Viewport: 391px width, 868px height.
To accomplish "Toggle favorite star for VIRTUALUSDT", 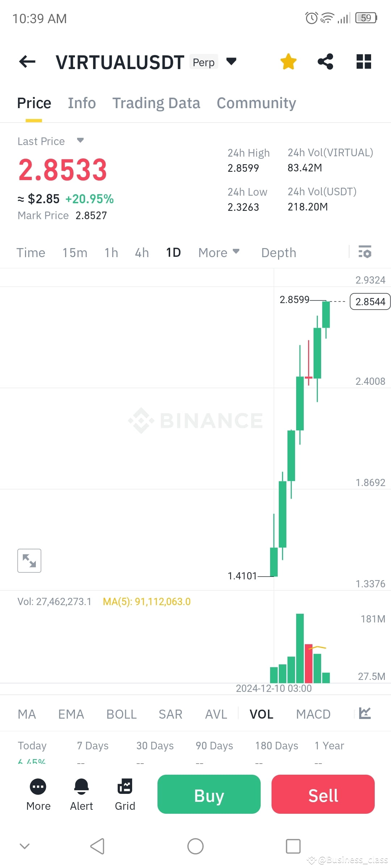I will pyautogui.click(x=289, y=61).
